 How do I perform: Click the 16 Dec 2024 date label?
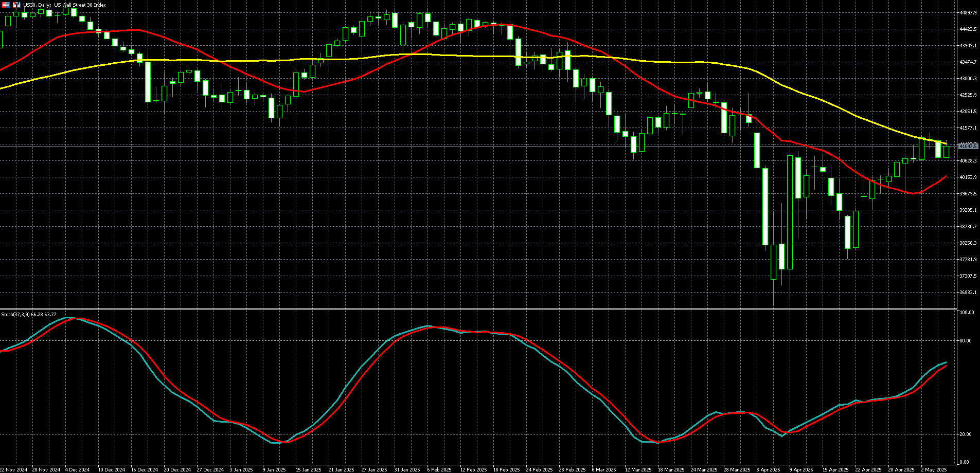[x=145, y=469]
